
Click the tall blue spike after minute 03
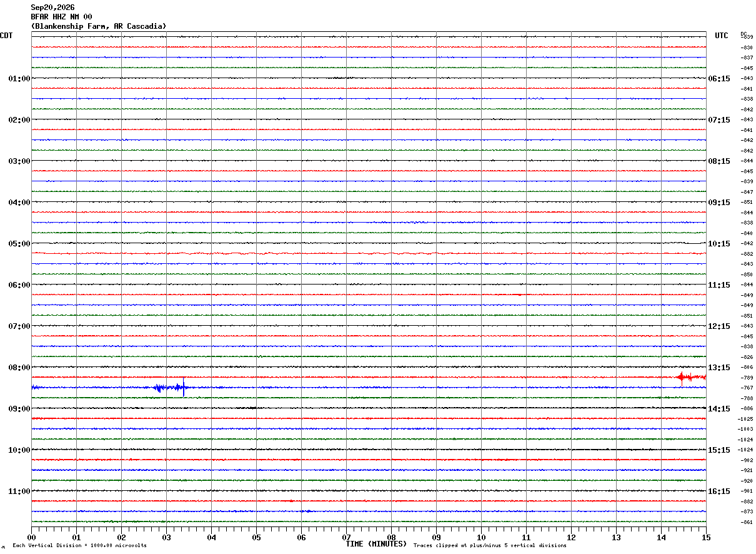(184, 387)
